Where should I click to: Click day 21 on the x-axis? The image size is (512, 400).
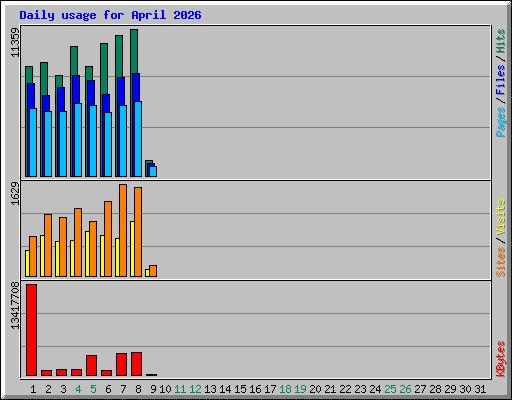coord(330,389)
